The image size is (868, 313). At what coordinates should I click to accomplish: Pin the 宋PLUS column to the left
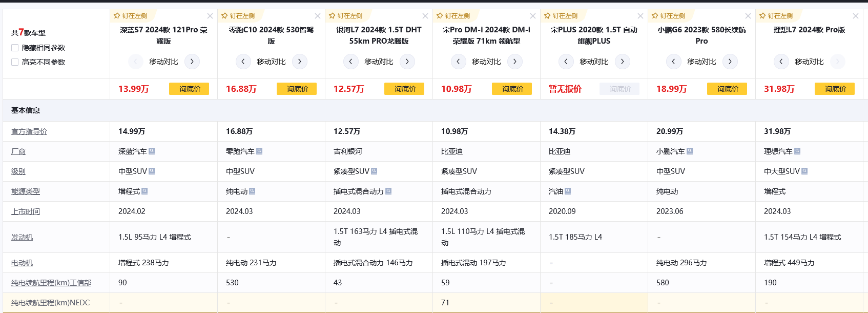point(561,16)
